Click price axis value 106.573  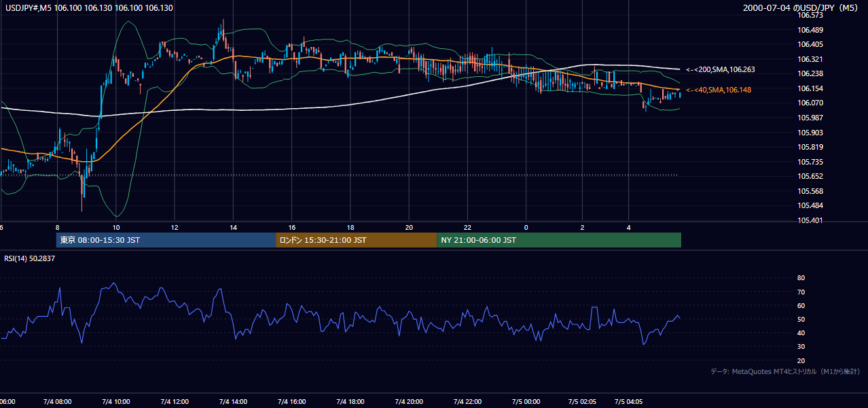click(810, 15)
